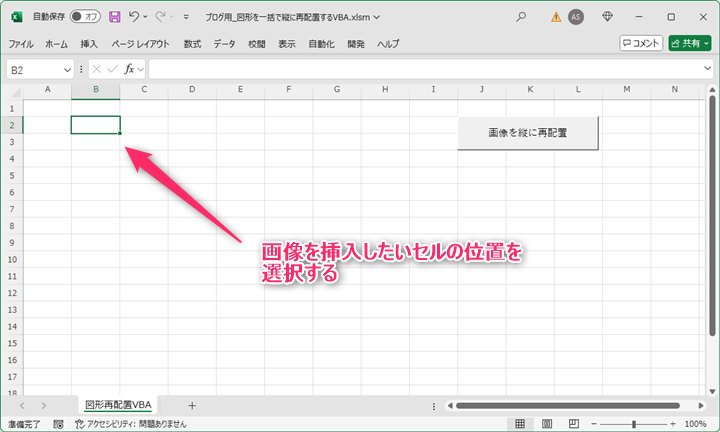Expand the formula bar chevron
Image resolution: width=720 pixels, height=432 pixels.
click(706, 69)
